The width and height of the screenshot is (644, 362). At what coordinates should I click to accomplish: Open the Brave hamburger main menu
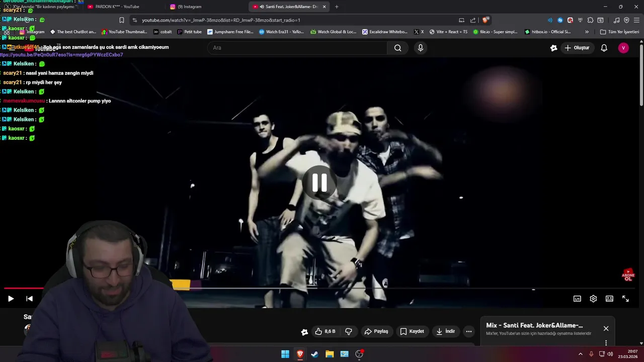636,20
